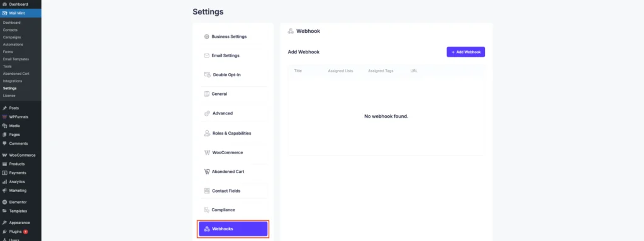
Task: Click the Products box icon
Action: tap(4, 164)
